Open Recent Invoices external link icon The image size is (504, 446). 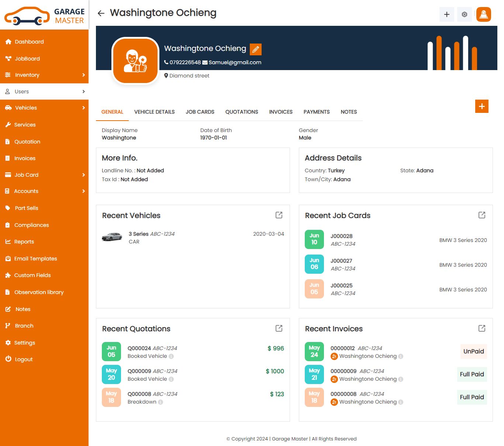pyautogui.click(x=481, y=328)
